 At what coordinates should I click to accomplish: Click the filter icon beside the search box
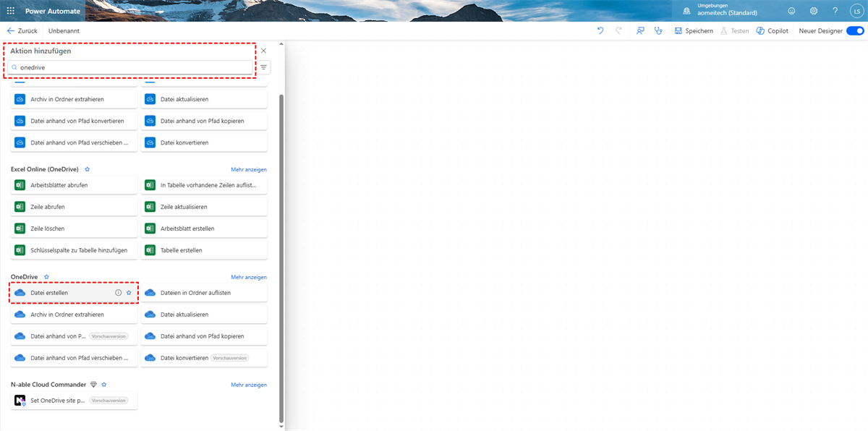(x=264, y=67)
